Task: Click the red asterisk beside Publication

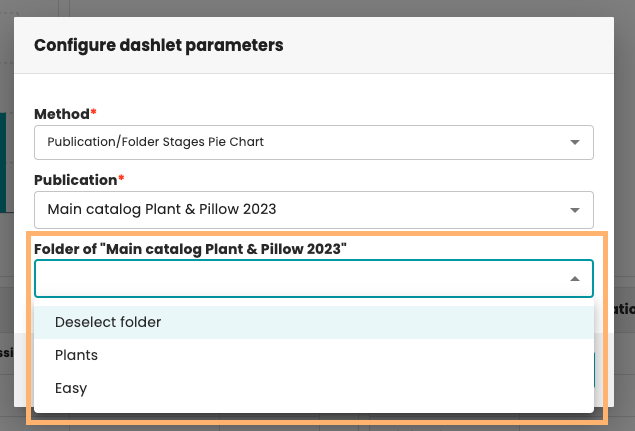Action: pyautogui.click(x=121, y=181)
